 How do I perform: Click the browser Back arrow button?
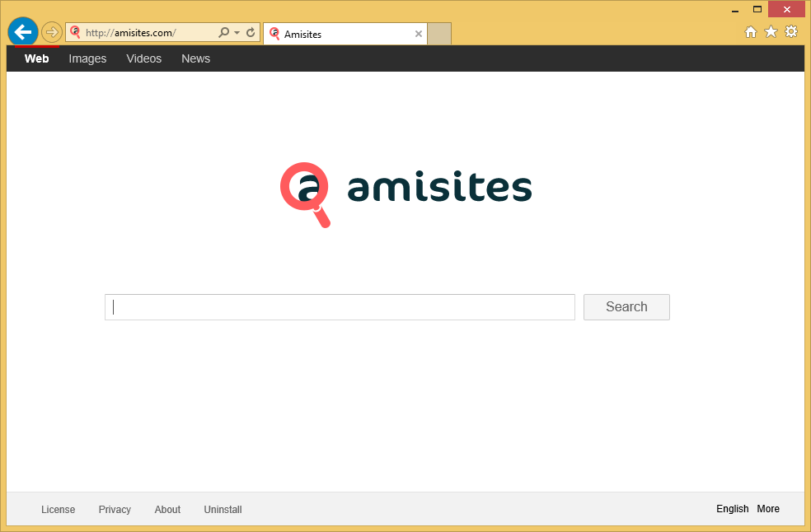[22, 32]
